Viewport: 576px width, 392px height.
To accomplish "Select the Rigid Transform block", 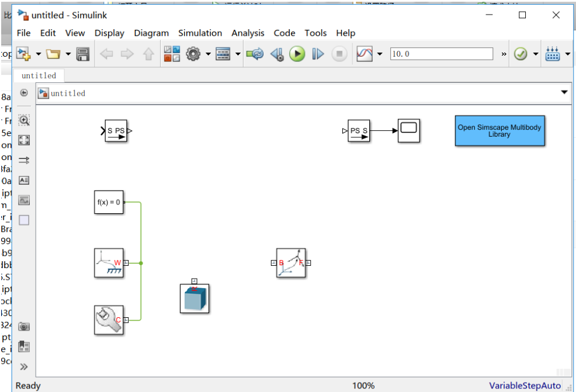I will (x=291, y=263).
